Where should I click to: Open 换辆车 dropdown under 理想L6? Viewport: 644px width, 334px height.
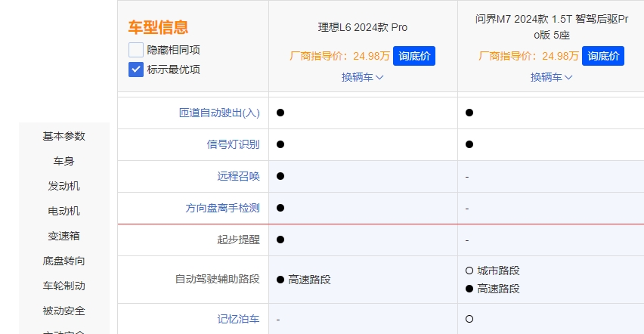(362, 77)
